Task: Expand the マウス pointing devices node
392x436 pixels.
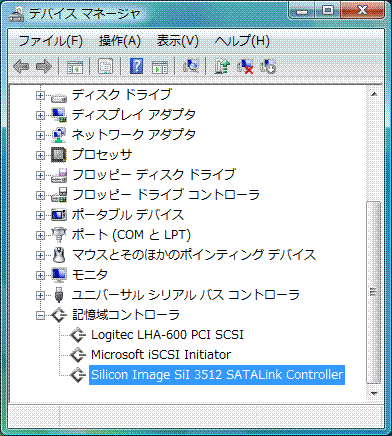Action: (40, 255)
